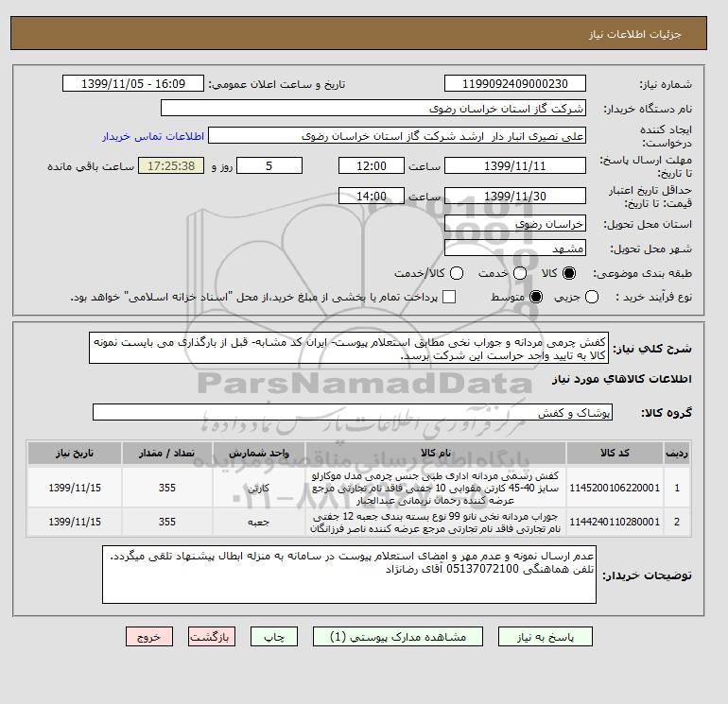
Task: Open مشاهده مدارک پیوستی (1) button
Action: [x=398, y=637]
